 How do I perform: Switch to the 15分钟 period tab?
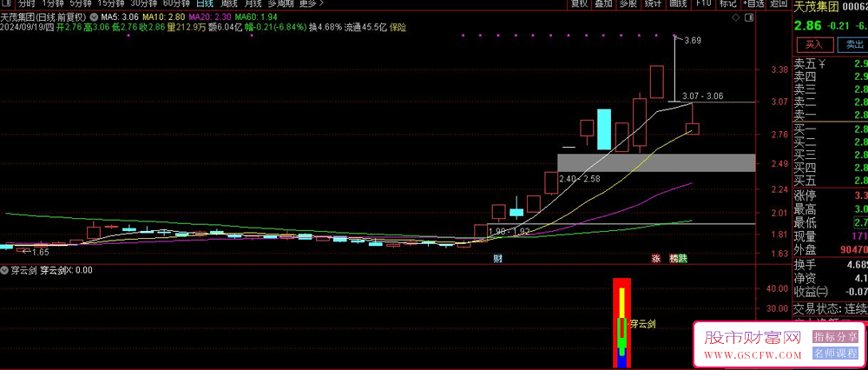point(109,3)
